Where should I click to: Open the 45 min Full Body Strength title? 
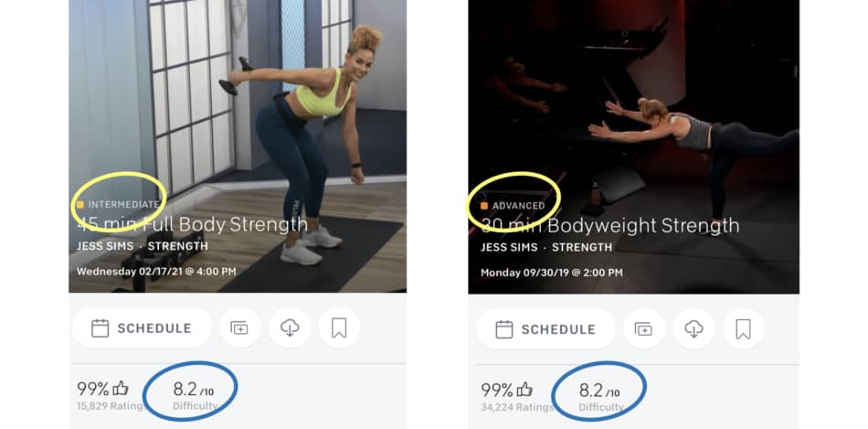click(192, 224)
